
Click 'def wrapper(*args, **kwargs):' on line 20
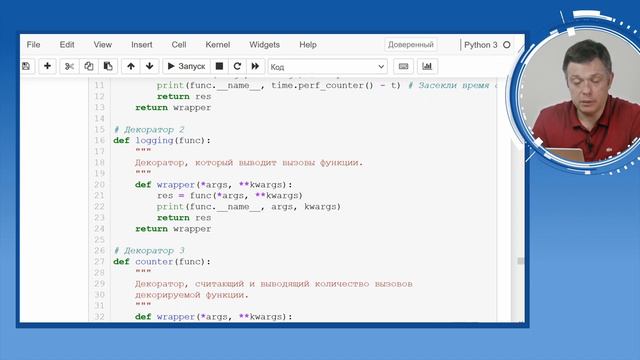click(x=213, y=184)
